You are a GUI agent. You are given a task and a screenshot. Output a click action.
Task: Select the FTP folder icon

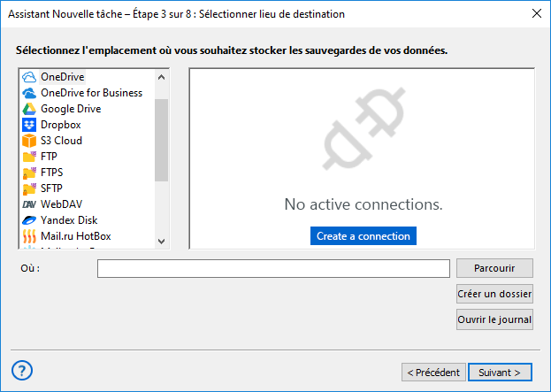pyautogui.click(x=29, y=157)
